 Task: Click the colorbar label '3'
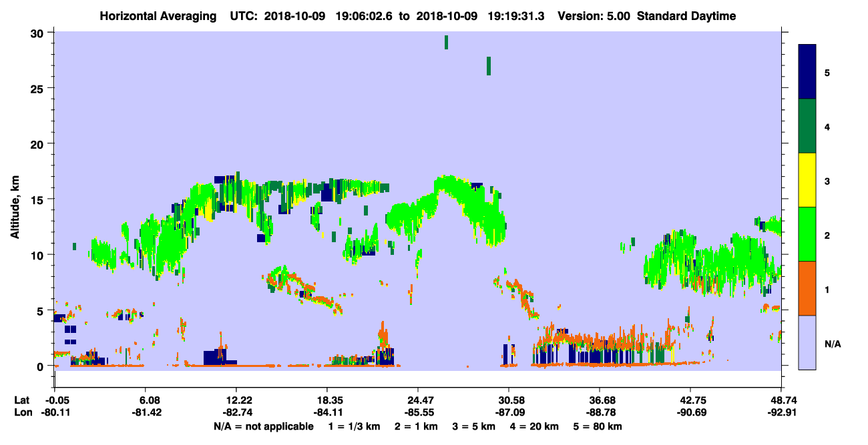[827, 181]
